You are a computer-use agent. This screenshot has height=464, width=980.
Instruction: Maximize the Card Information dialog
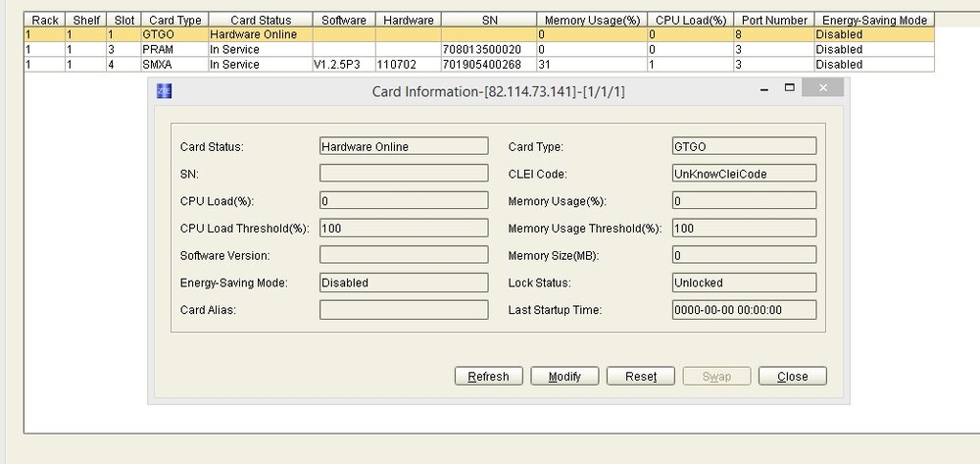[x=789, y=88]
